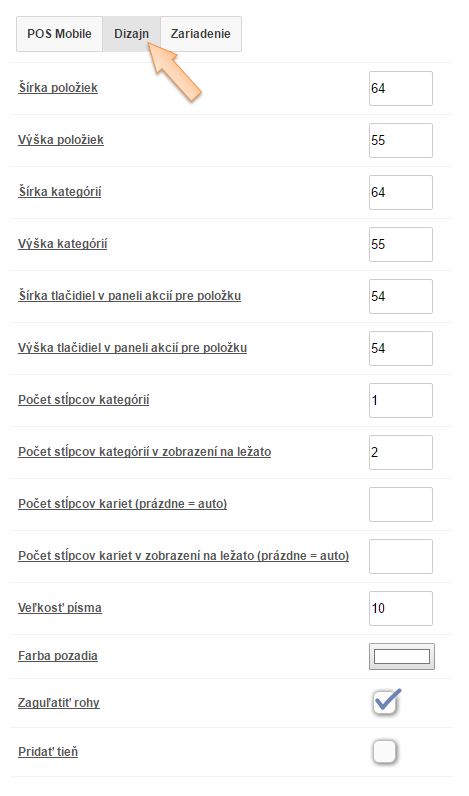Switch to the POS Mobile tab
This screenshot has height=796, width=469.
point(59,34)
